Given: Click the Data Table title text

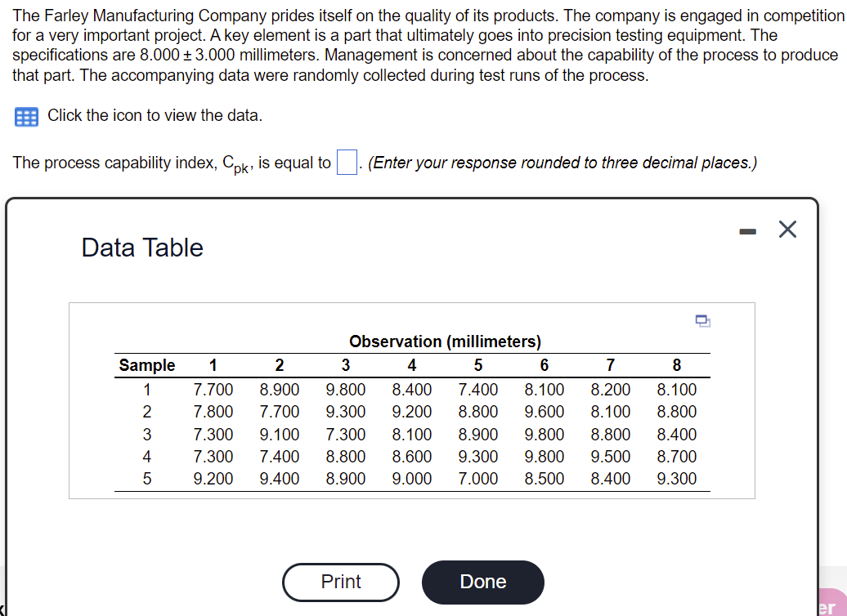Looking at the screenshot, I should (x=141, y=248).
